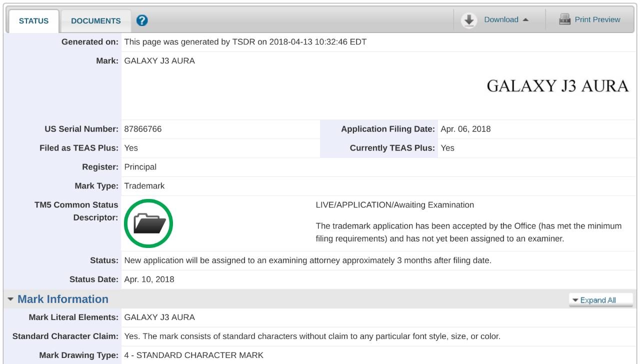Open the blue question mark help icon
This screenshot has height=364, width=640.
click(x=142, y=20)
